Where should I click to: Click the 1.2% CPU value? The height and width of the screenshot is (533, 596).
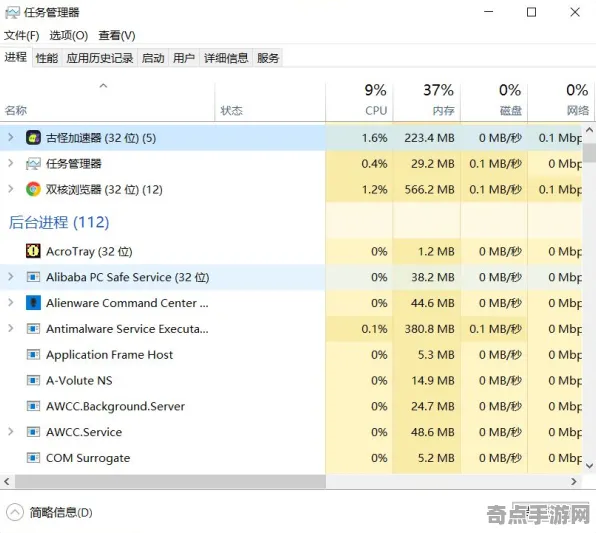click(x=374, y=189)
